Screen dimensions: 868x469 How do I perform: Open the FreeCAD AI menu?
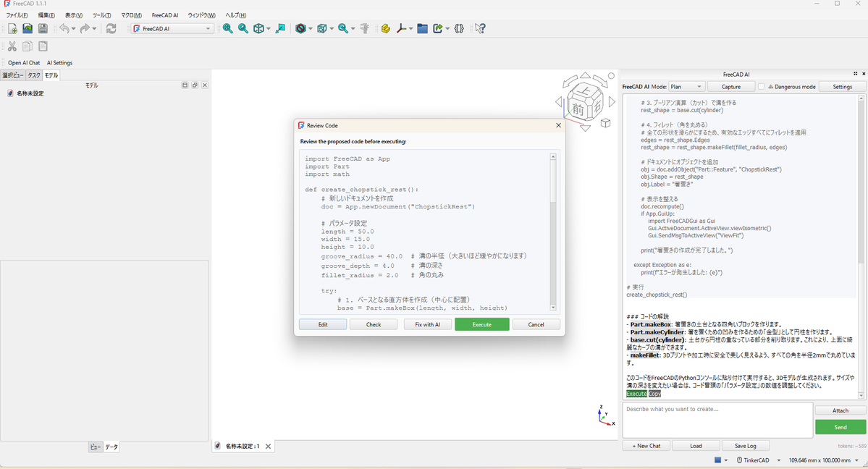pyautogui.click(x=165, y=15)
